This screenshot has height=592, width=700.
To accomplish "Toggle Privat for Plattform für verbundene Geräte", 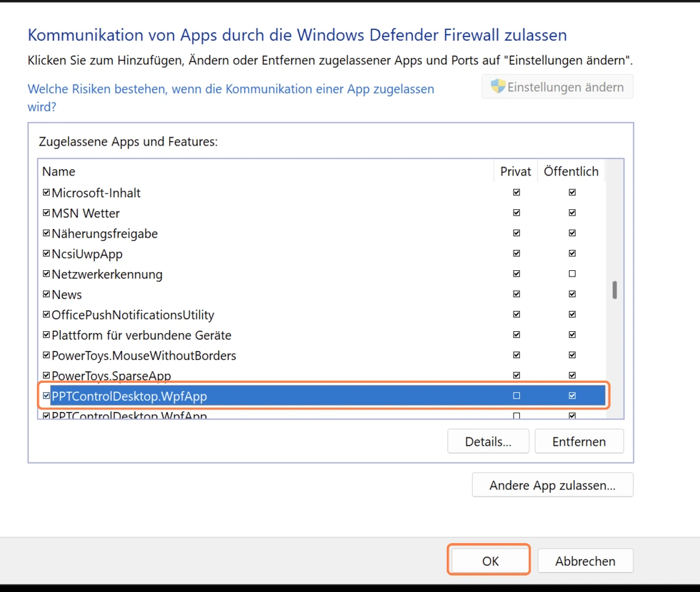I will point(517,334).
